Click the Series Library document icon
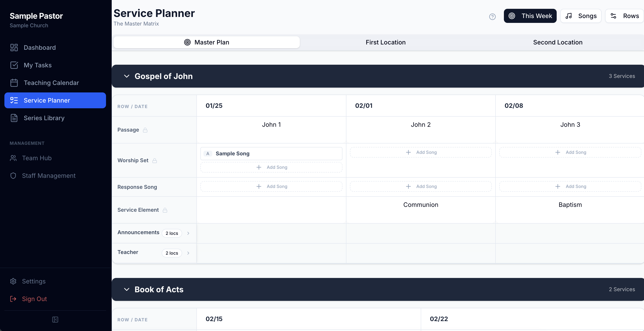 pos(14,118)
